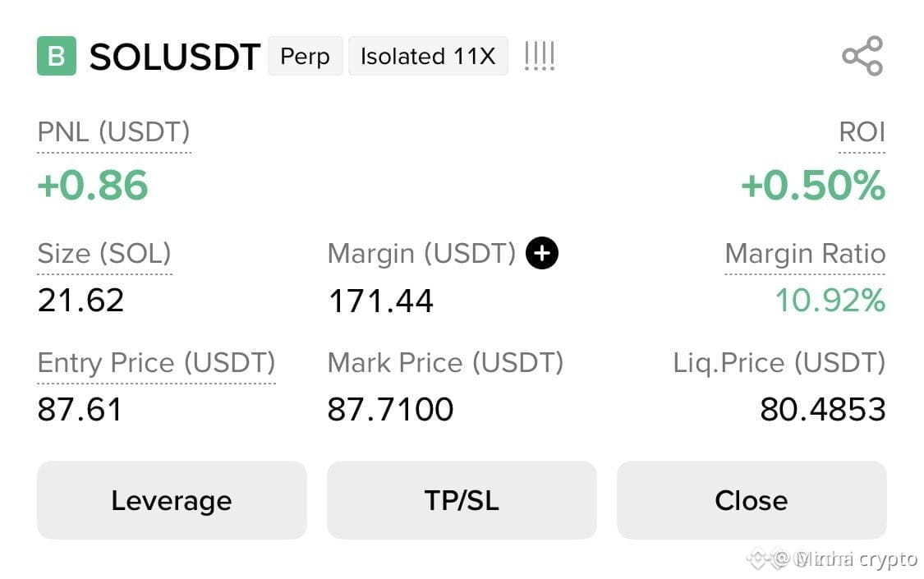Click the green B buy badge
Image resolution: width=924 pixels, height=579 pixels.
pos(57,56)
